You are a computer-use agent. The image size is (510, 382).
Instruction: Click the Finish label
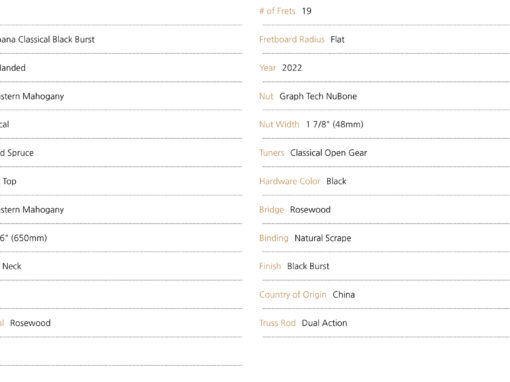pyautogui.click(x=270, y=266)
